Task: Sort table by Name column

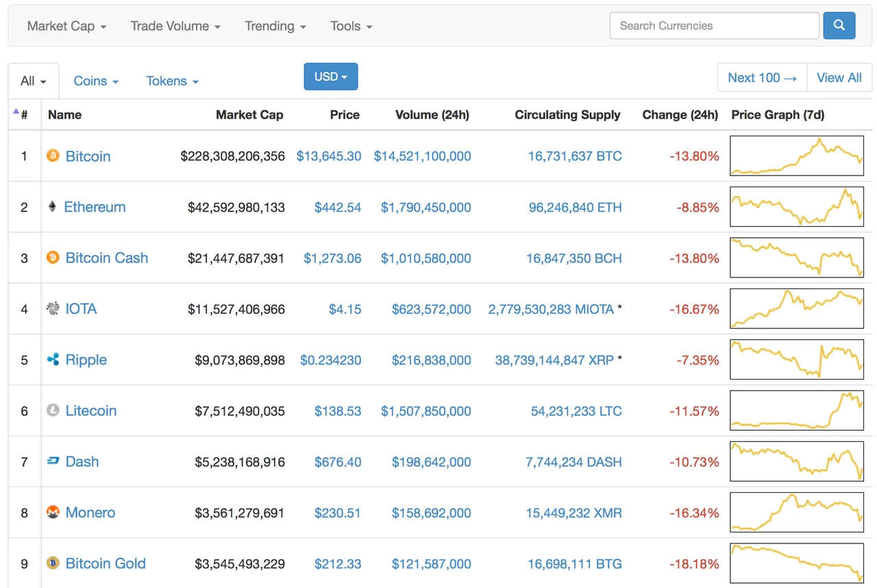Action: pos(64,114)
